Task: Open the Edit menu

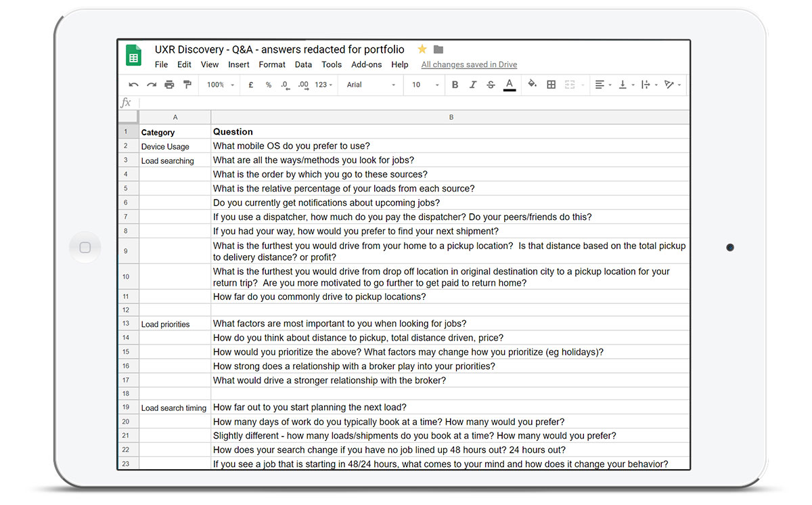Action: coord(184,65)
